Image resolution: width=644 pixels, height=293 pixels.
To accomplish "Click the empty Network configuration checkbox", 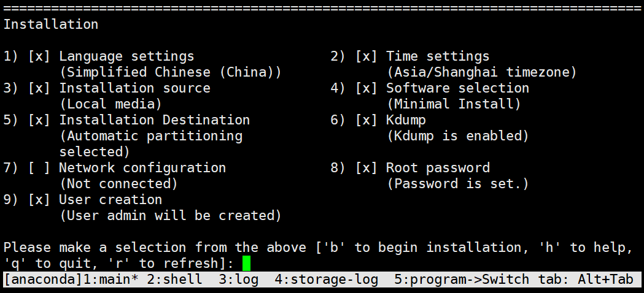I will tap(39, 168).
